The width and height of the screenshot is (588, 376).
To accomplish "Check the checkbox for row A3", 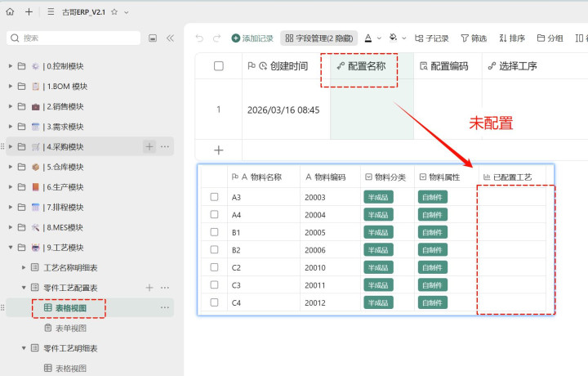I will click(x=214, y=197).
